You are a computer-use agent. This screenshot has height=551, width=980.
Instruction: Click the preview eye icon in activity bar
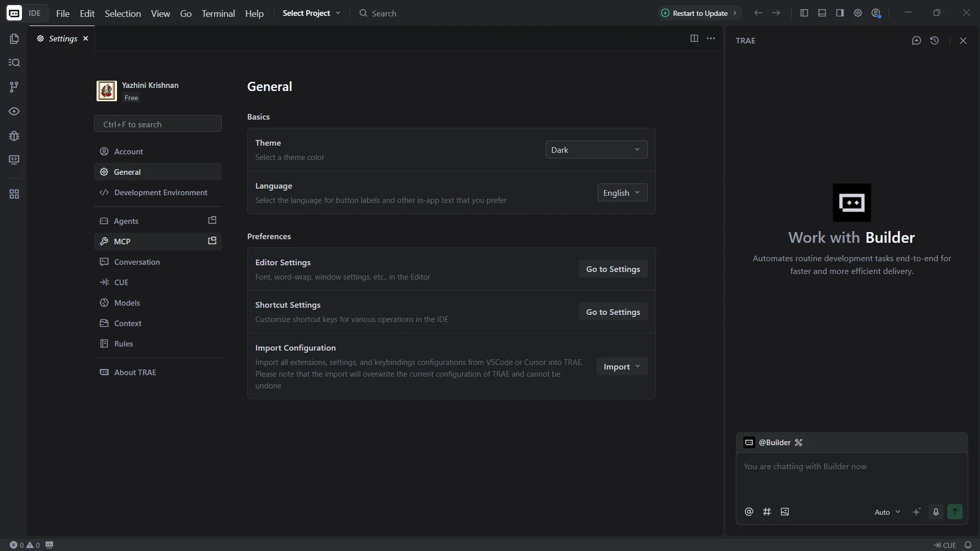[x=14, y=111]
